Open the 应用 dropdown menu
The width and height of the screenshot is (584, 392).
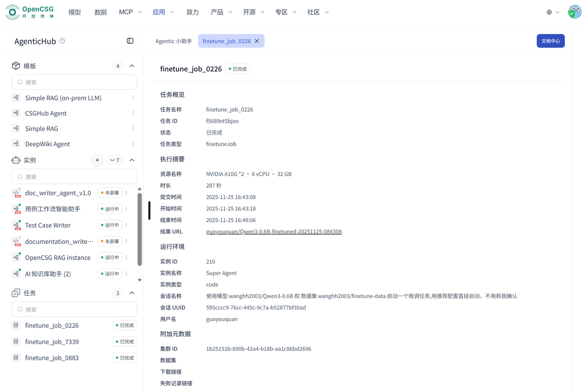163,12
